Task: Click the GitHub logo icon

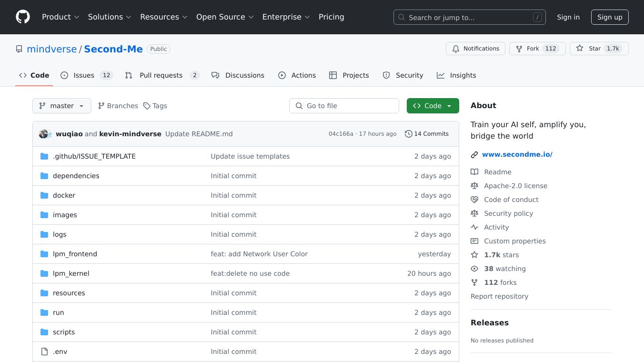Action: pos(23,17)
